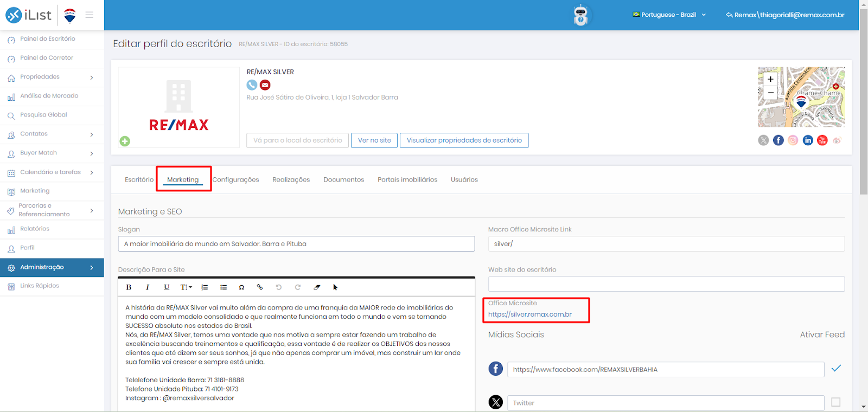Screen dimensions: 868x412
Task: Open the silver.remax.com.br microsite link
Action: pyautogui.click(x=529, y=314)
